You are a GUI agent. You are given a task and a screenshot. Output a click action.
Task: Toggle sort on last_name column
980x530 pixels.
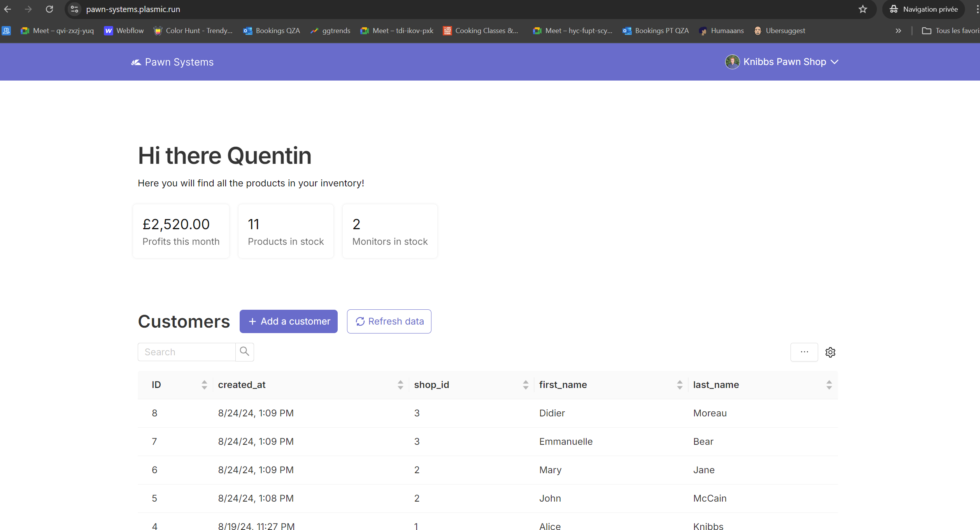pos(829,385)
